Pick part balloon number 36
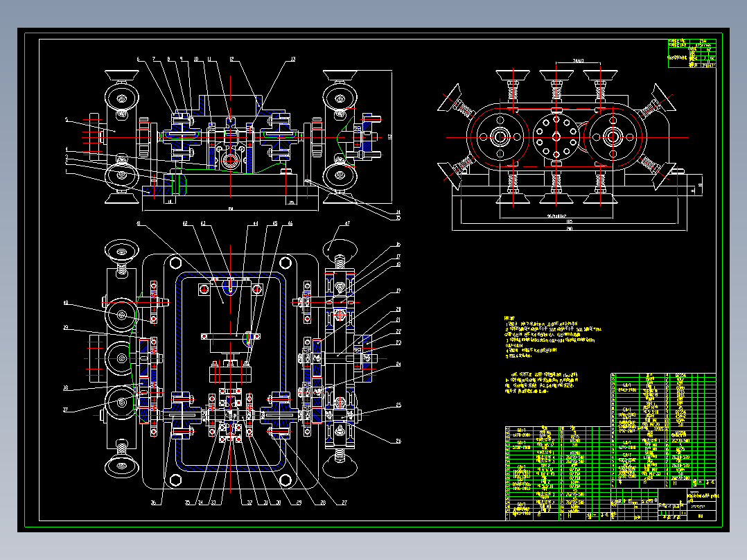Viewport: 747px width, 560px height. click(154, 502)
